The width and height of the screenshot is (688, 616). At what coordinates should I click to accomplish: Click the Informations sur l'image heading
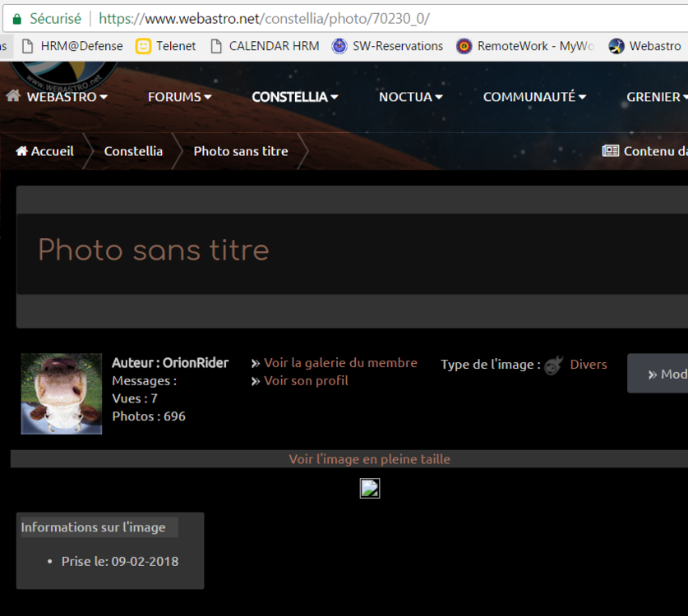pyautogui.click(x=94, y=527)
